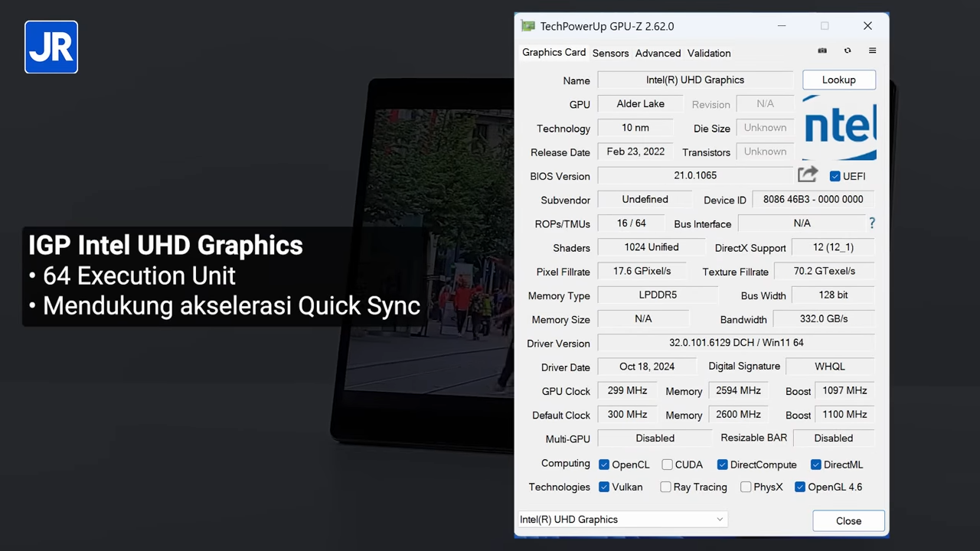This screenshot has width=980, height=551.
Task: Click the Driver Version field 32.0.101.6129
Action: click(x=736, y=343)
